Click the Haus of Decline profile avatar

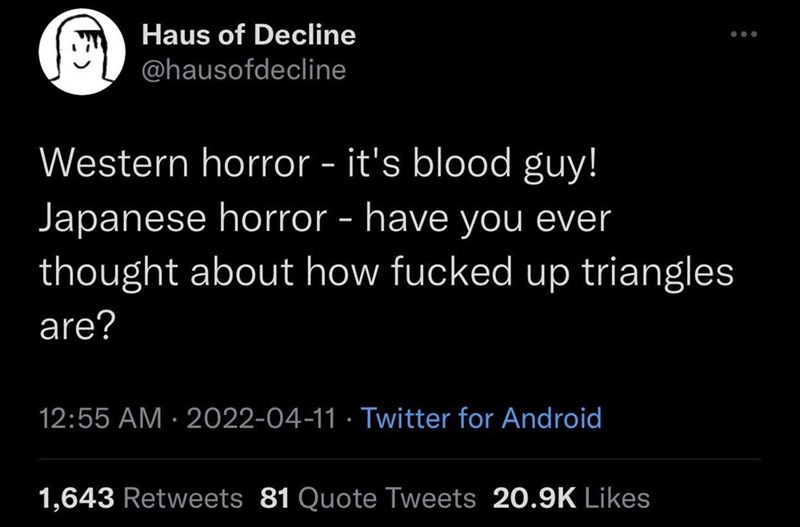80,54
